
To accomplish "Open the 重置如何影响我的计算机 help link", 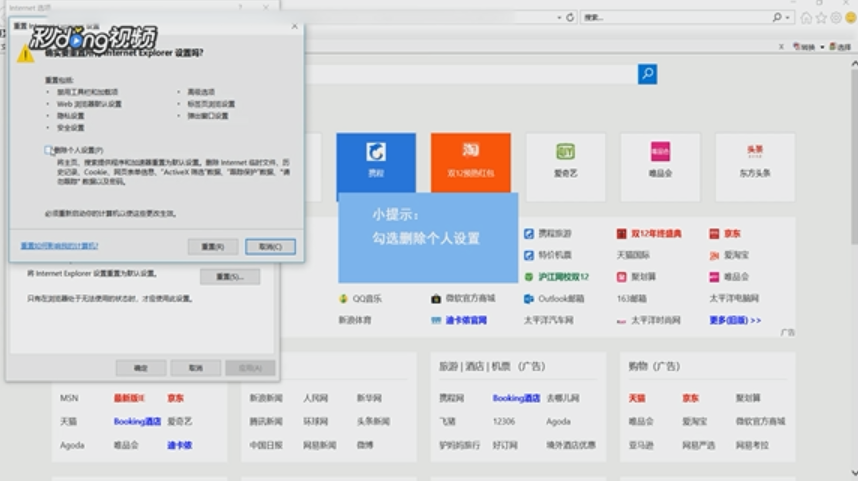I will 59,246.
